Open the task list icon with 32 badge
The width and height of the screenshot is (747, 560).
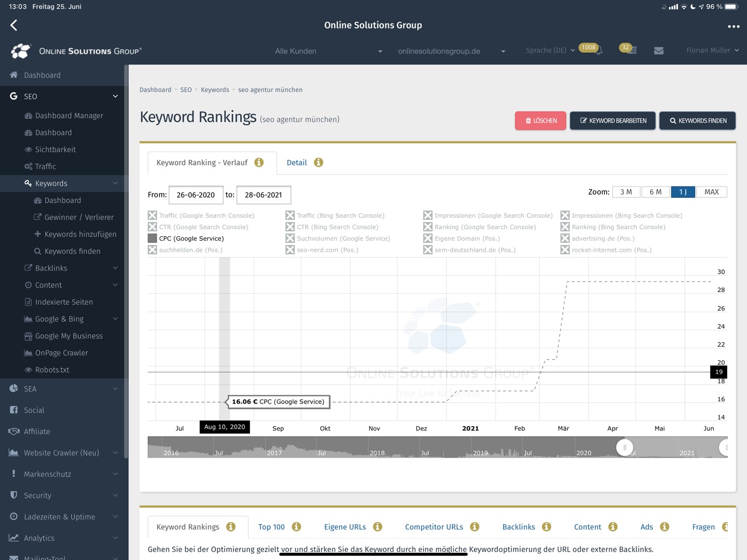(631, 50)
